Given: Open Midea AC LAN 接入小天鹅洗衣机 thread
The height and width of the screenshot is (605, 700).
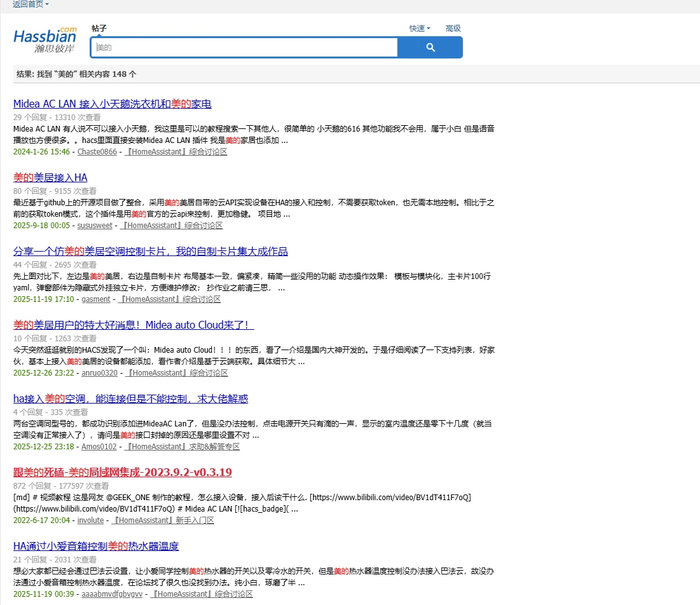Looking at the screenshot, I should (x=112, y=104).
